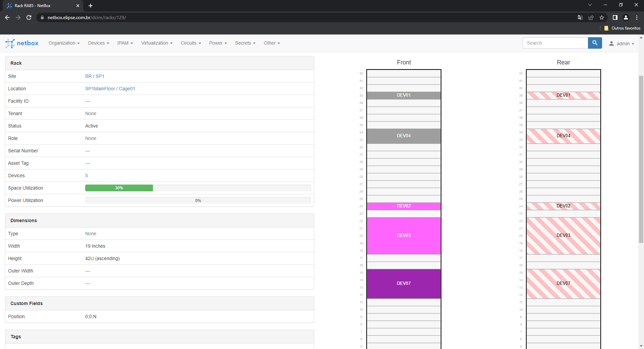Click the 30% space utilization bar
Screen dimensions: 644x349
(x=119, y=188)
